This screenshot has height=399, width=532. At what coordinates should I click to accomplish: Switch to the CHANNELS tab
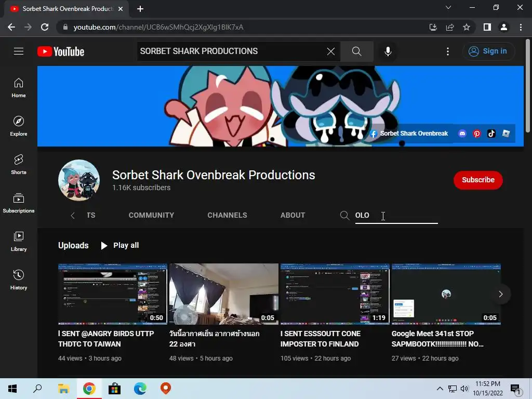[x=228, y=215]
